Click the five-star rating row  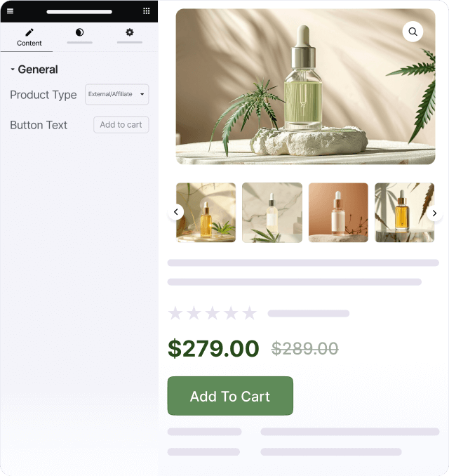[x=213, y=313]
